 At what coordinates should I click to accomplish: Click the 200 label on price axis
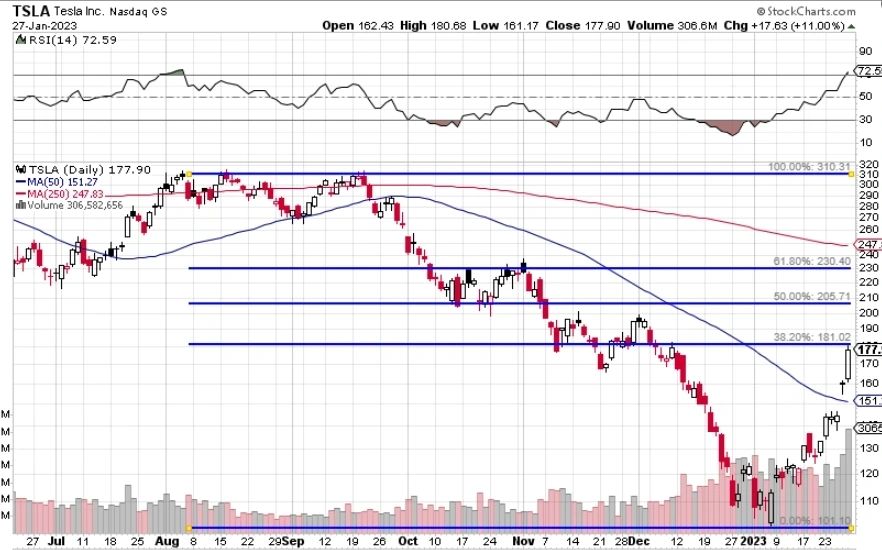(x=868, y=313)
